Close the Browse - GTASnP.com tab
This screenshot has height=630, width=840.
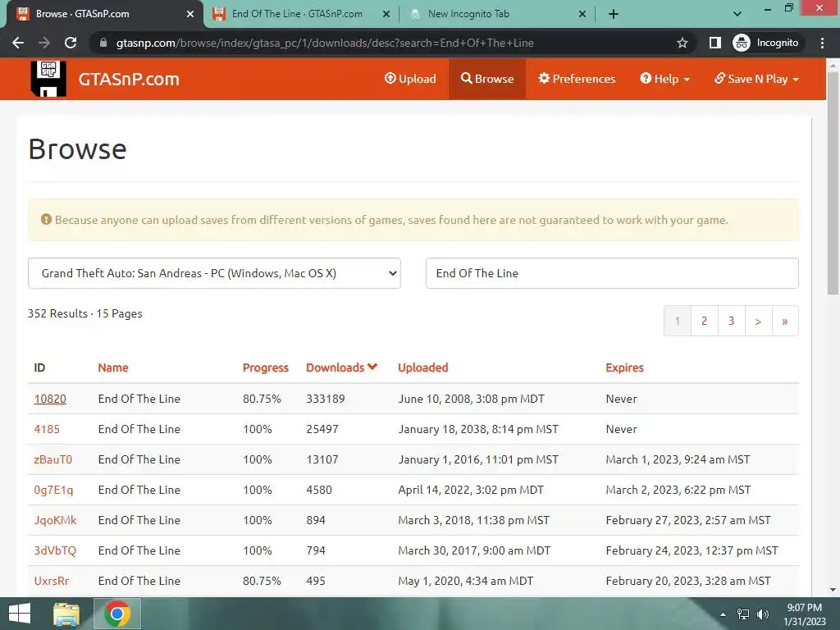pos(190,14)
